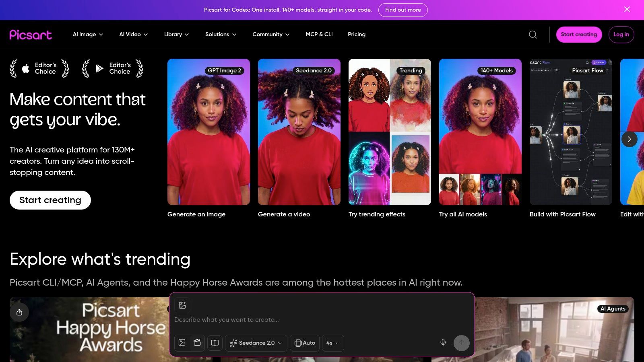644x362 pixels.
Task: Expand the Solutions menu
Action: (x=221, y=35)
